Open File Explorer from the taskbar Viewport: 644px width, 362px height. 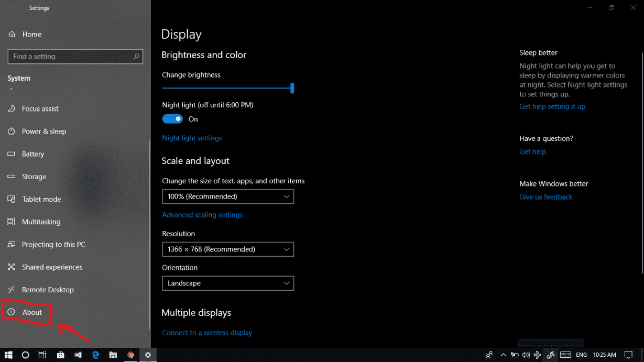[x=113, y=355]
